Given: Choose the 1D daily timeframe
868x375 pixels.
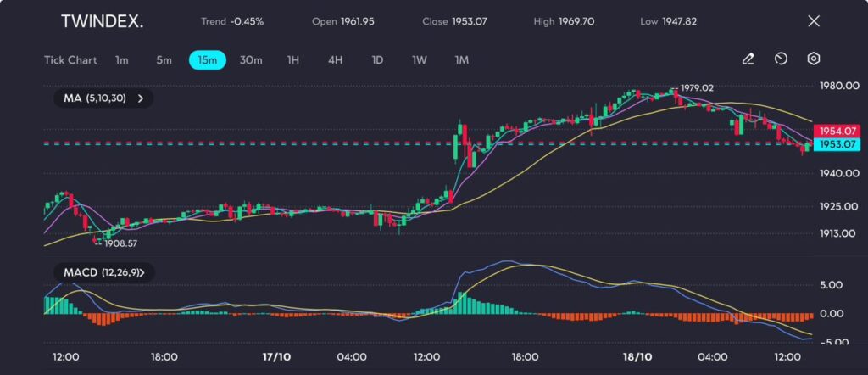Looking at the screenshot, I should (x=377, y=60).
